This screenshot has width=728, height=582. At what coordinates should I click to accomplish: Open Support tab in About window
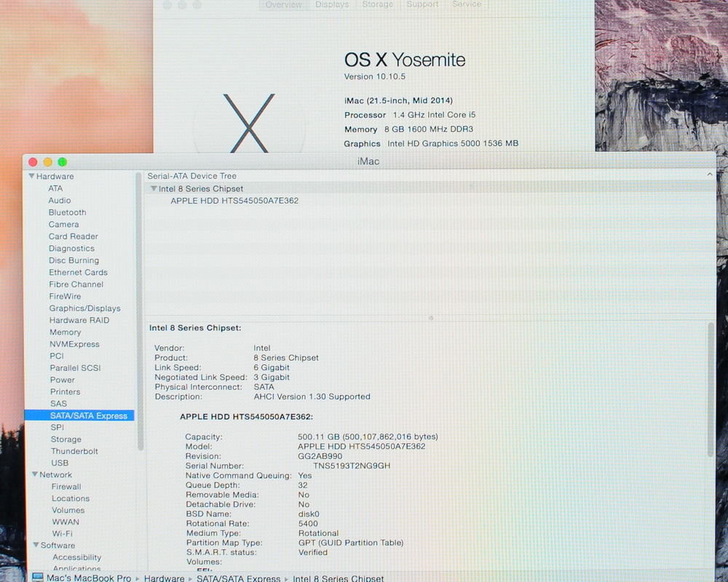pyautogui.click(x=422, y=4)
